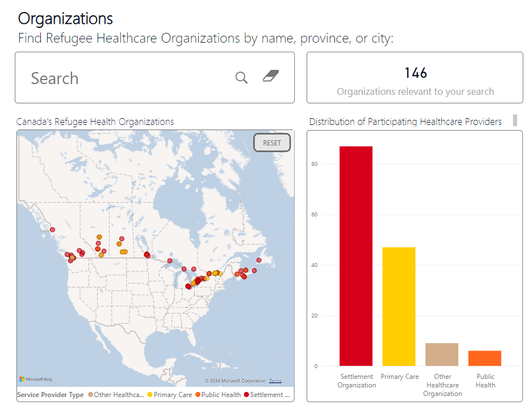Select the tan Other Healthcare Organization bar
The width and height of the screenshot is (532, 409).
[x=442, y=354]
